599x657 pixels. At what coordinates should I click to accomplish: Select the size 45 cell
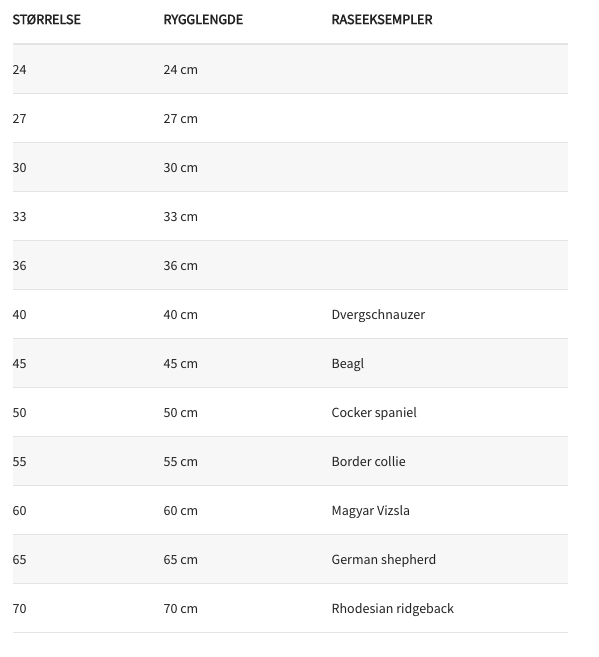pyautogui.click(x=19, y=364)
